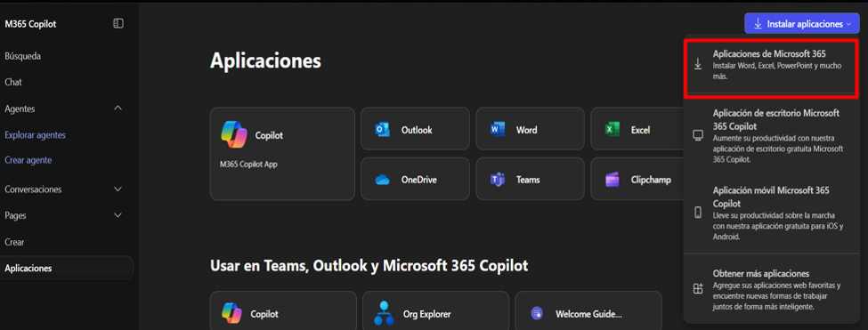Image resolution: width=868 pixels, height=330 pixels.
Task: Open the Copilot app card with M365 Copilot App
Action: pyautogui.click(x=282, y=154)
